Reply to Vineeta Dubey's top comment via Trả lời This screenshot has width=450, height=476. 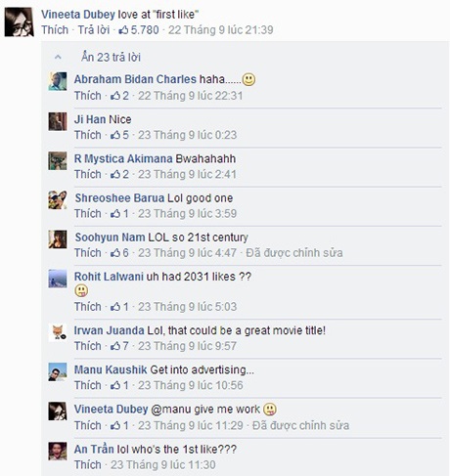tap(94, 30)
